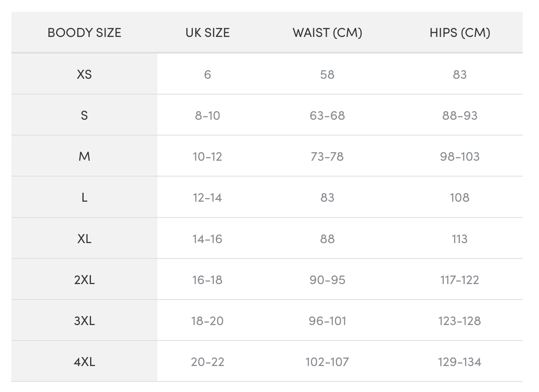The image size is (539, 392).
Task: Click UK size 6 in XS row
Action: click(207, 75)
